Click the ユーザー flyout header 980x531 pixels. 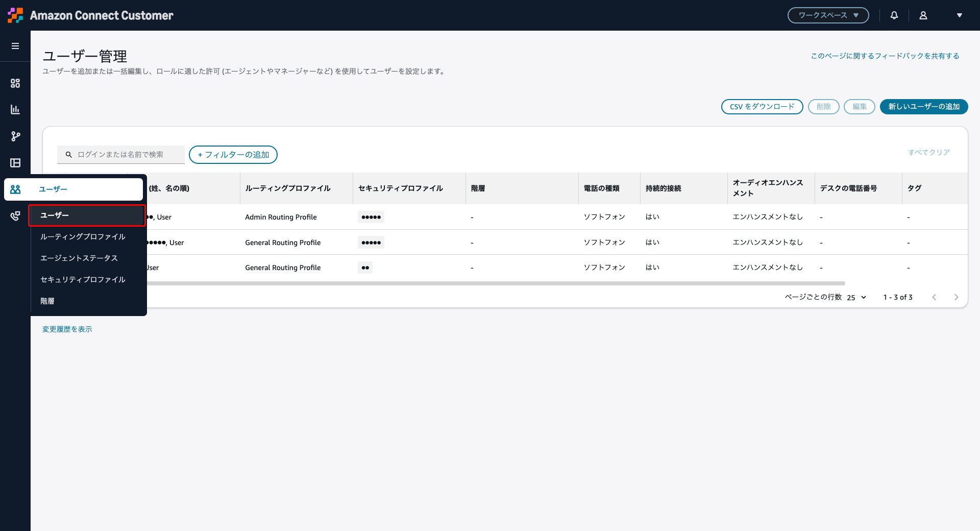[x=73, y=189]
